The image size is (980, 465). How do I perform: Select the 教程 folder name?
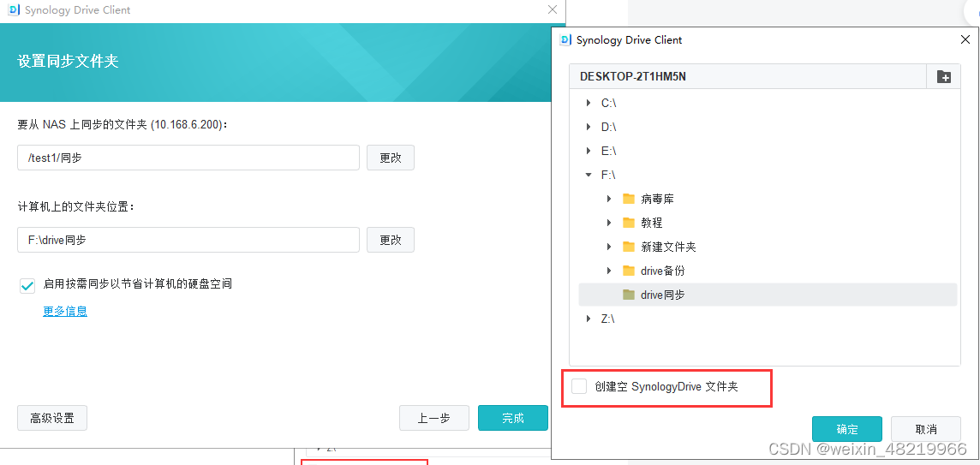tap(651, 223)
